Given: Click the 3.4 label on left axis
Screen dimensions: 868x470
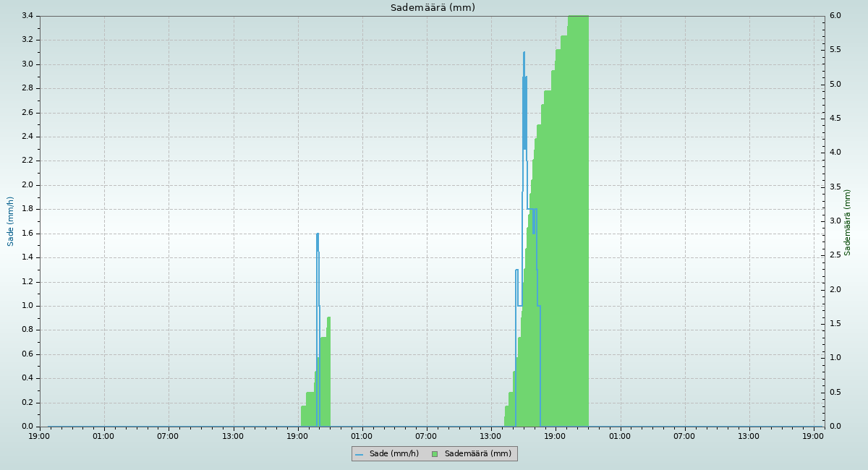Looking at the screenshot, I should click(27, 16).
